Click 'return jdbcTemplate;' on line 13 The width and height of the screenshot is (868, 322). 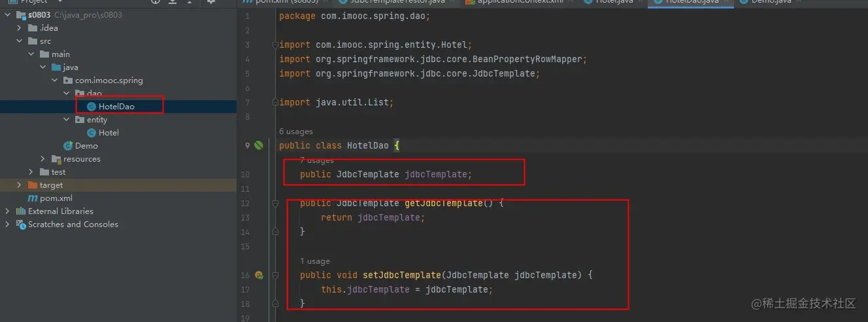click(x=373, y=217)
